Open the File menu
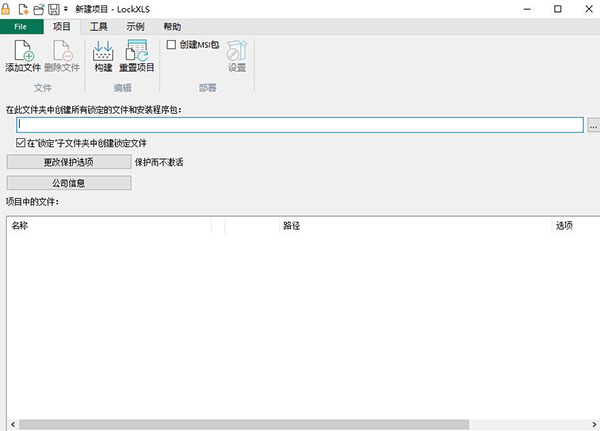Screen dimensions: 600x431 [21, 26]
